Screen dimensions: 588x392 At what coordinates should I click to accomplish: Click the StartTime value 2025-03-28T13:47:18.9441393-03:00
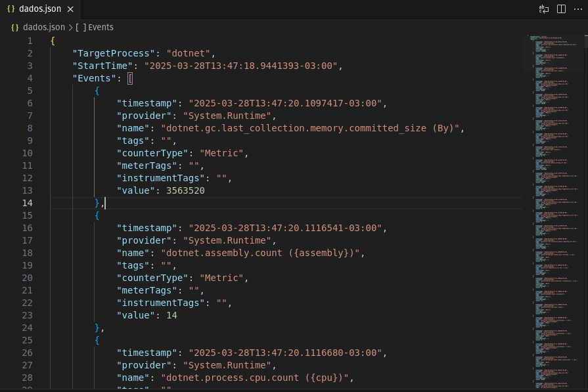[241, 66]
